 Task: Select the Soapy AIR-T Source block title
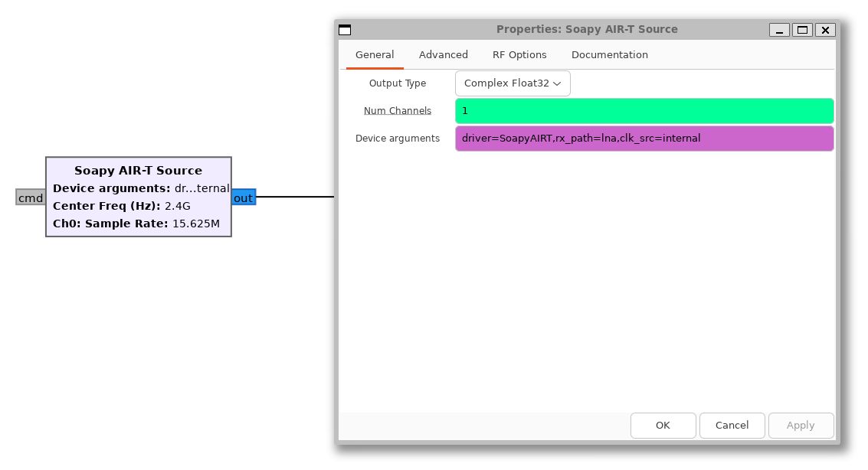139,170
